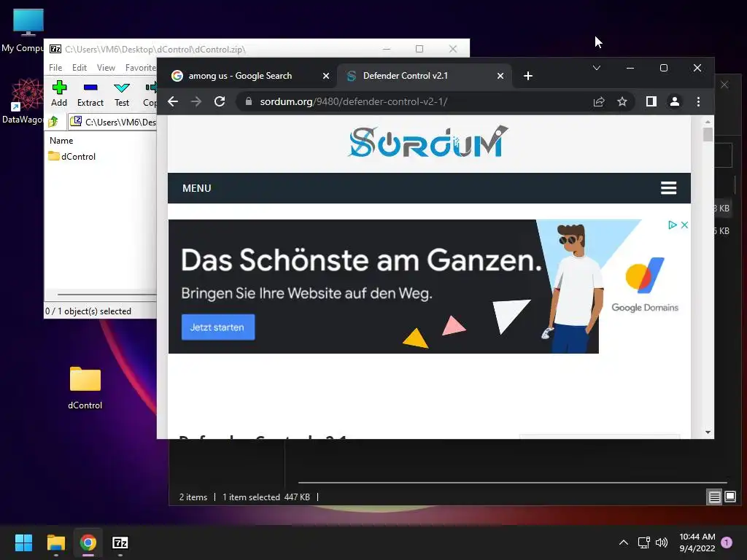Viewport: 747px width, 560px height.
Task: Open the View menu in 7-Zip
Action: tap(106, 68)
